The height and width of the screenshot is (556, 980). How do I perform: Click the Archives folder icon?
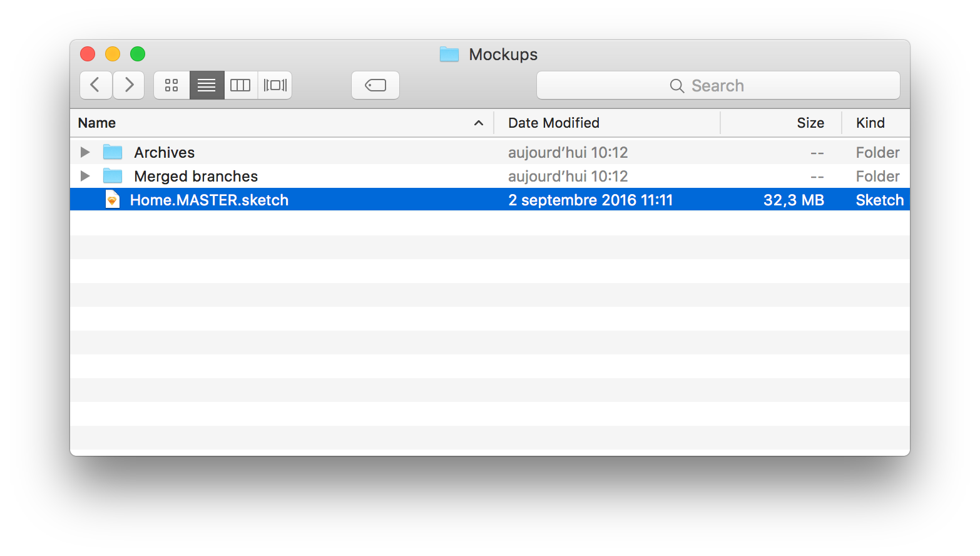(113, 152)
